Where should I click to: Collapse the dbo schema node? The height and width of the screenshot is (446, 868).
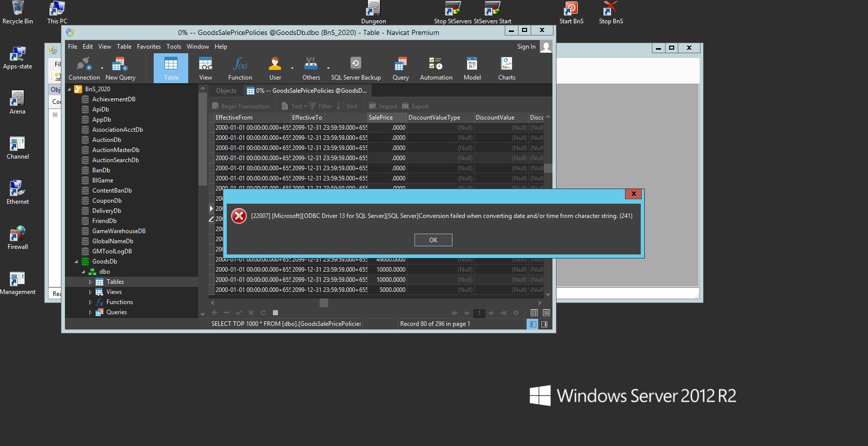[x=84, y=272]
